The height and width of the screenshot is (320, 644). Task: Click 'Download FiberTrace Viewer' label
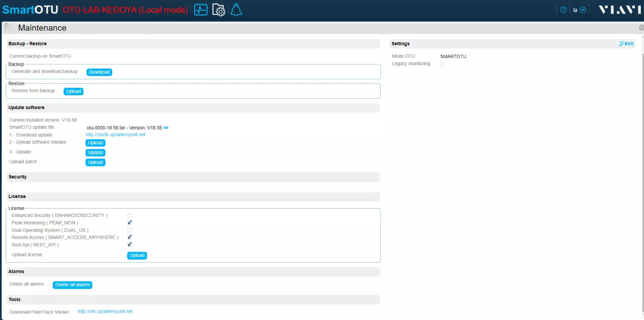(39, 312)
